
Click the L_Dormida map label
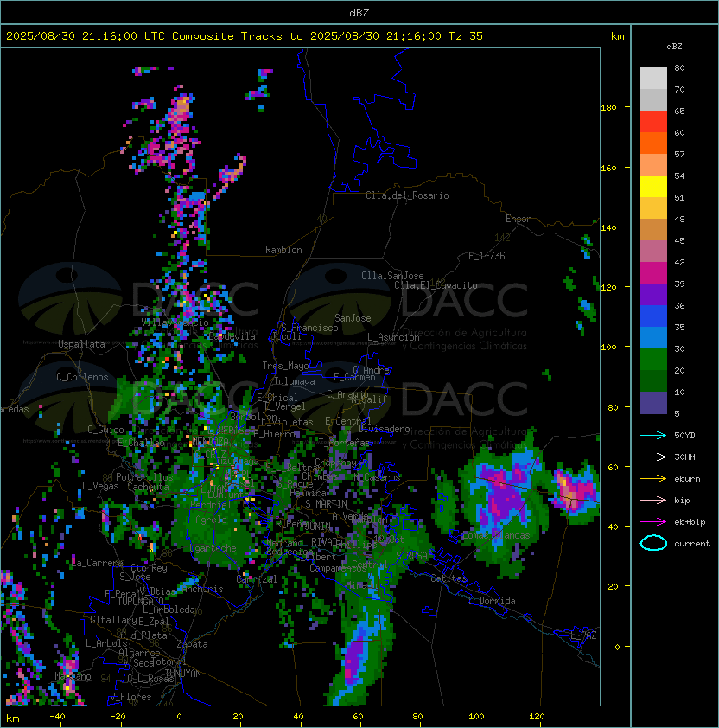click(492, 601)
